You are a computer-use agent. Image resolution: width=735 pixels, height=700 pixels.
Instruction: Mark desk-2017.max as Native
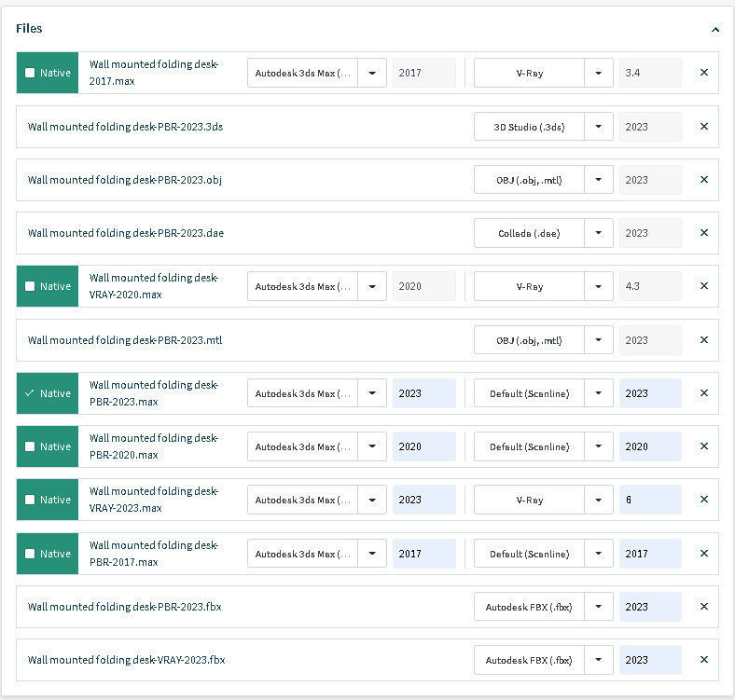click(31, 73)
